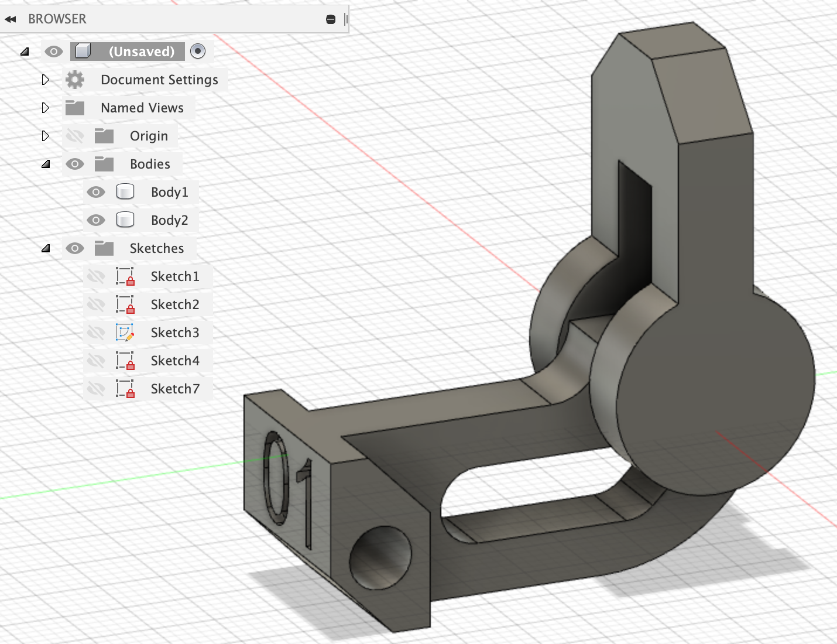Select the Sketch4 label

(x=175, y=361)
